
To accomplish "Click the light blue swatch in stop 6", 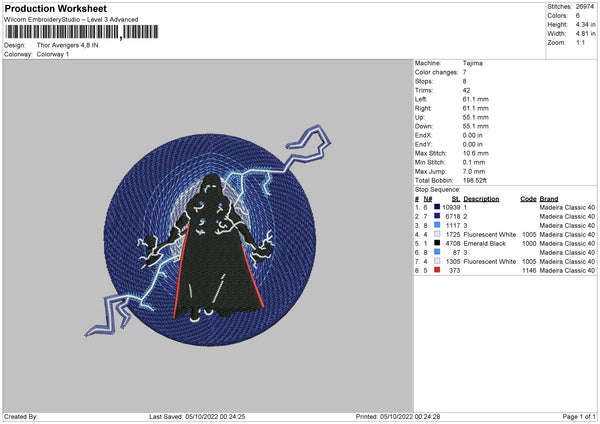I will click(x=437, y=252).
